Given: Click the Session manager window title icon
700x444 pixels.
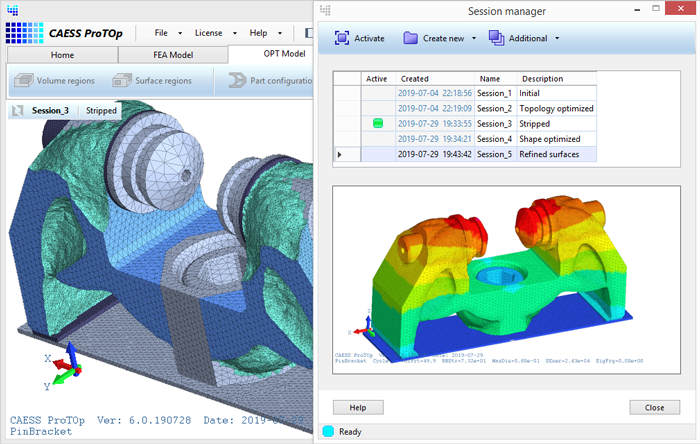Looking at the screenshot, I should coord(325,10).
